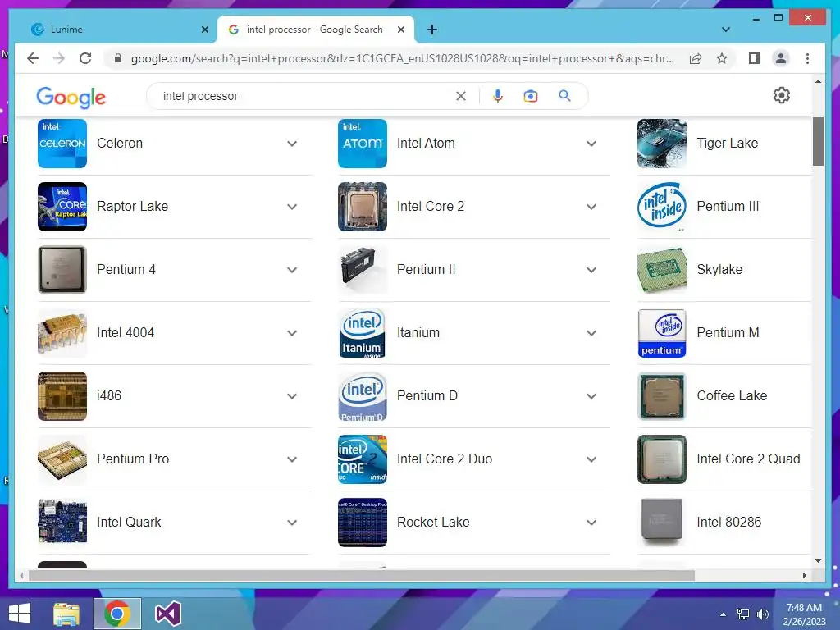Click the Coffee Lake label
Viewport: 840px width, 630px height.
732,396
